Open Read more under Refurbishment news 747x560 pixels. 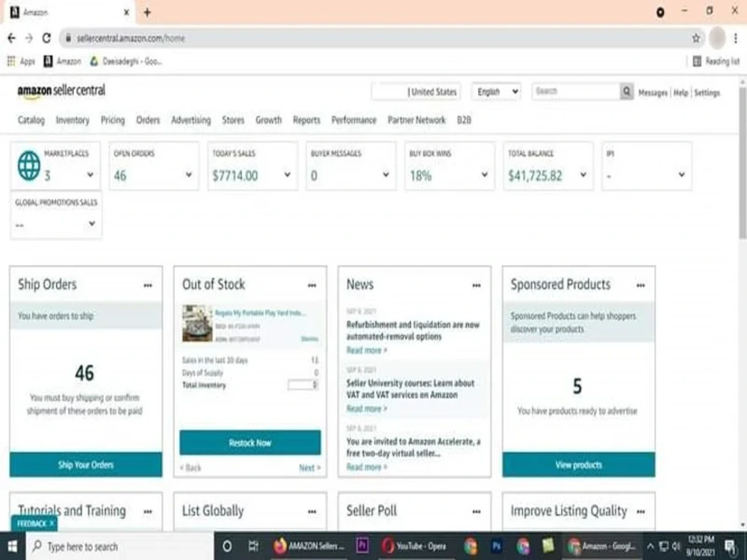(x=366, y=350)
